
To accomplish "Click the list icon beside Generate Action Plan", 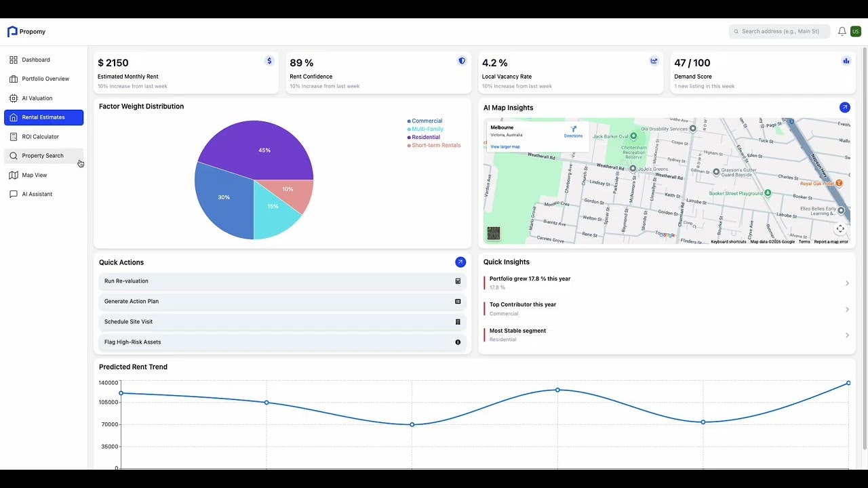I will click(x=458, y=302).
